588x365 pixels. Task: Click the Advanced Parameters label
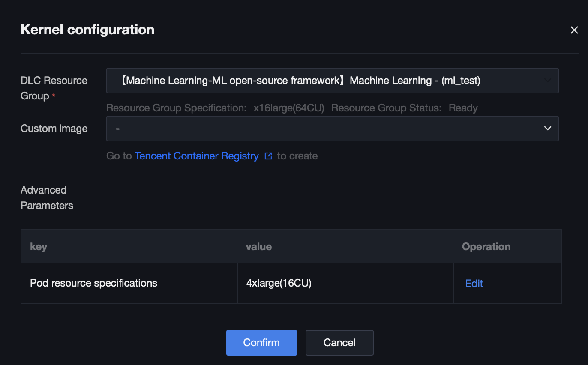pyautogui.click(x=47, y=197)
